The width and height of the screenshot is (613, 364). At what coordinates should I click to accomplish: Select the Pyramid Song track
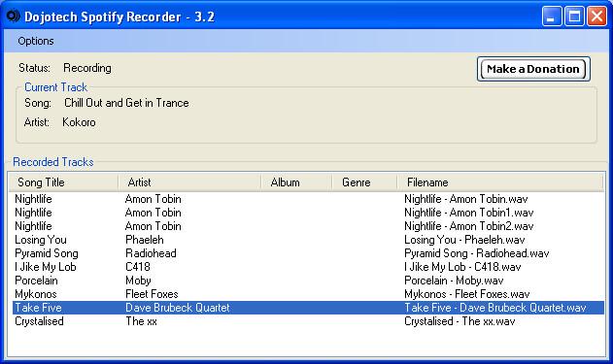pos(308,253)
